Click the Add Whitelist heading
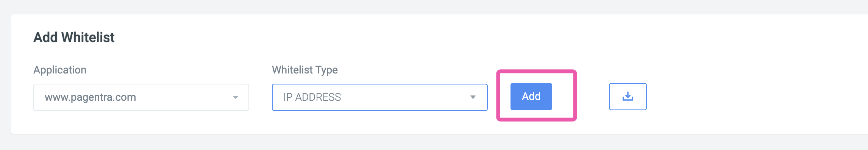 (x=74, y=37)
